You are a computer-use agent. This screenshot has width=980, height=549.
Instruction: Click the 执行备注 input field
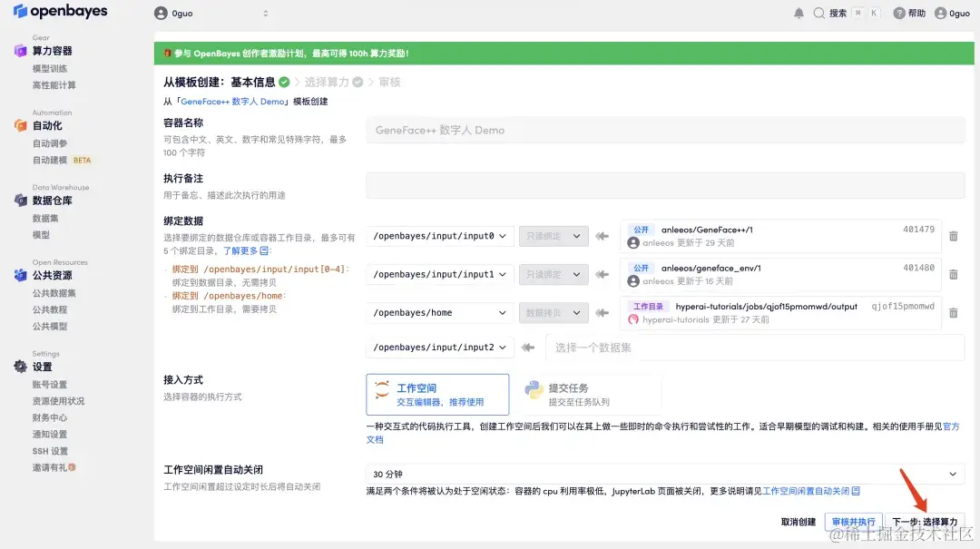[666, 186]
